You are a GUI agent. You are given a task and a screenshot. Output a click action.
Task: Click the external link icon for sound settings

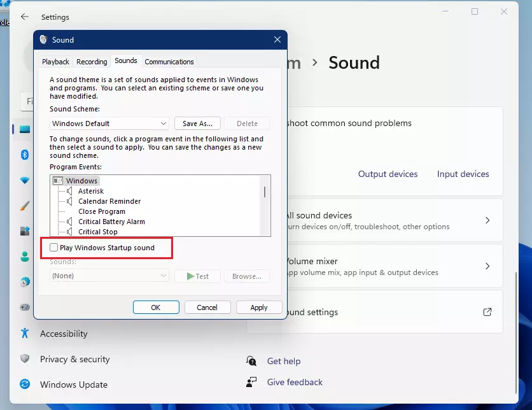tap(487, 312)
